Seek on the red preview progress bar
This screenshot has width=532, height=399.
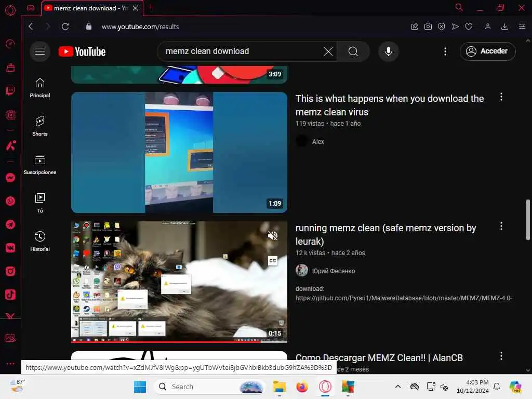179,342
